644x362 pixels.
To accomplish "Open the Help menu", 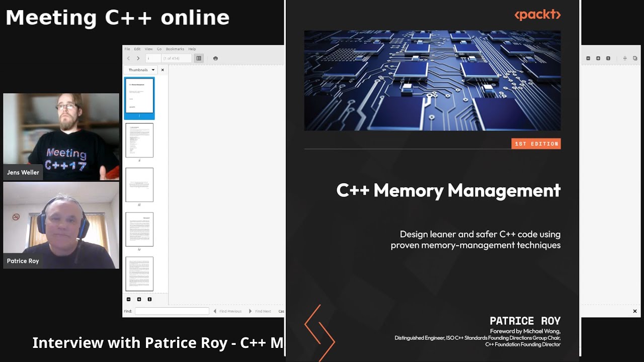I will click(x=192, y=49).
